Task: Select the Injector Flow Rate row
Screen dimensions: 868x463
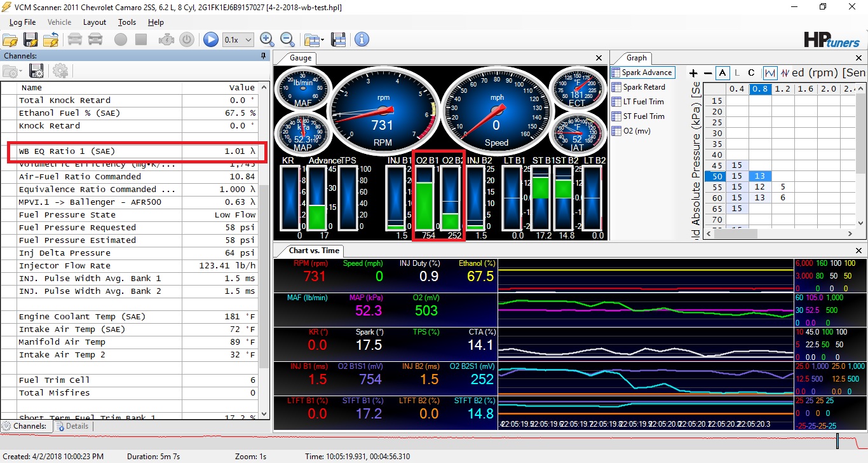Action: coord(136,266)
